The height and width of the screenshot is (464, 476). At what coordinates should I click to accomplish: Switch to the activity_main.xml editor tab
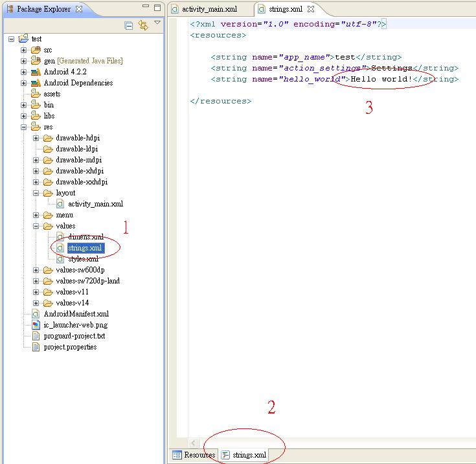coord(209,9)
